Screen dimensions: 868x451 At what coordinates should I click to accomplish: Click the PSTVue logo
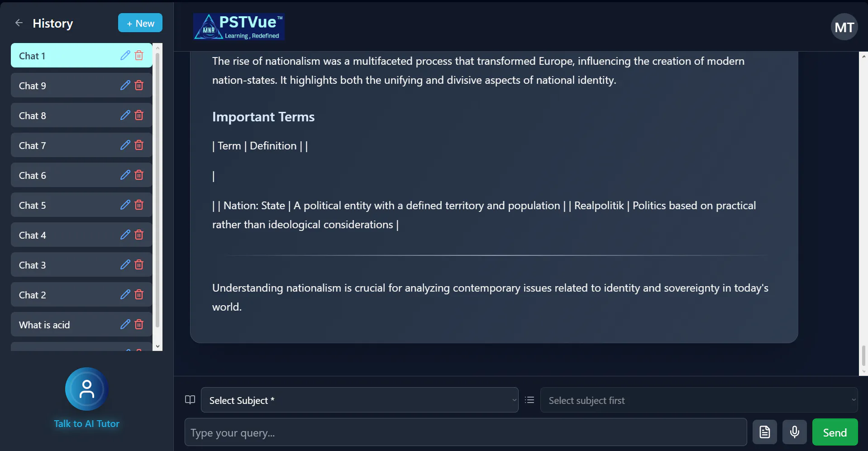pyautogui.click(x=239, y=27)
